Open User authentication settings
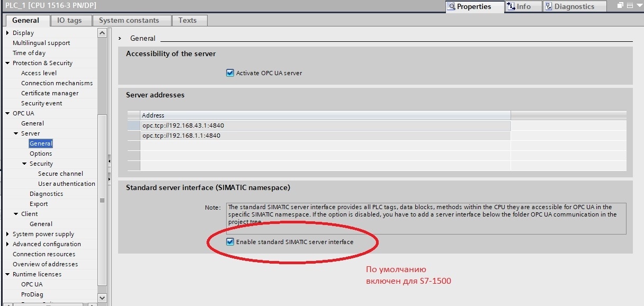 [x=67, y=184]
